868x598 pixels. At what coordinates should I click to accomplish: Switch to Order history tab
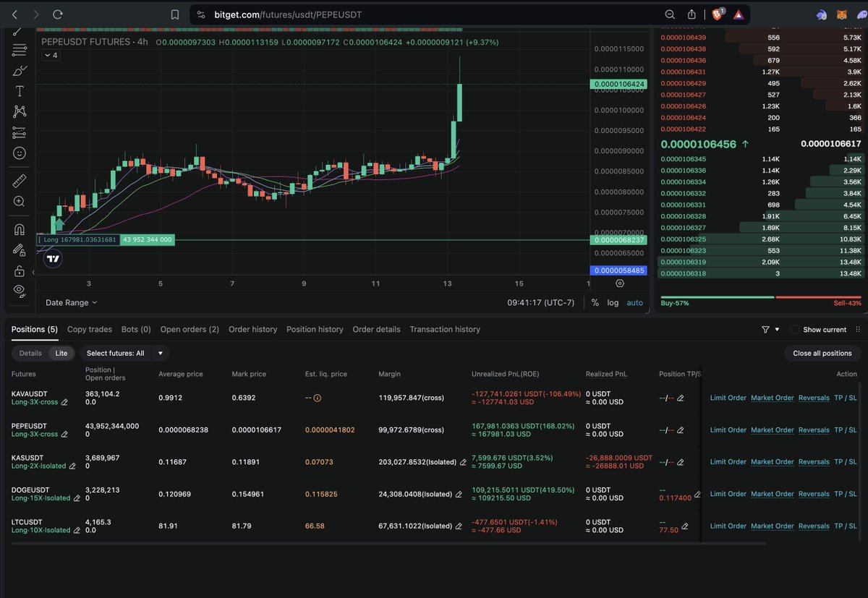[x=252, y=330]
